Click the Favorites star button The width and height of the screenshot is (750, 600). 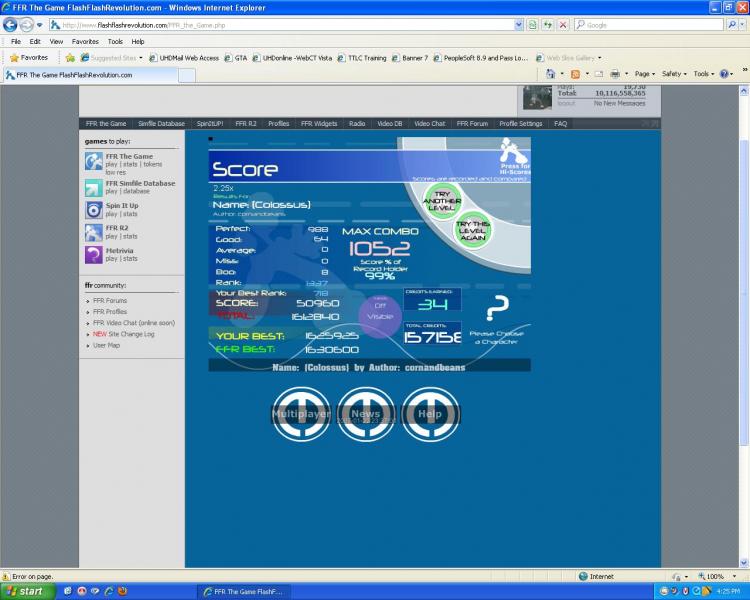30,58
